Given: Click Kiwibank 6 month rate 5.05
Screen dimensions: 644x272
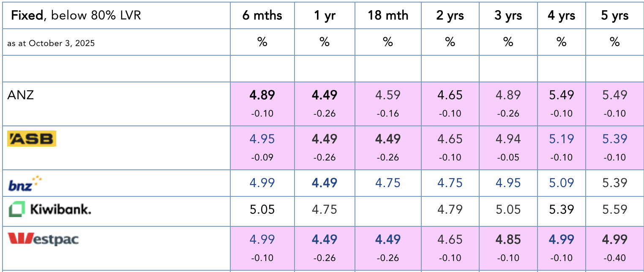Looking at the screenshot, I should point(262,209).
